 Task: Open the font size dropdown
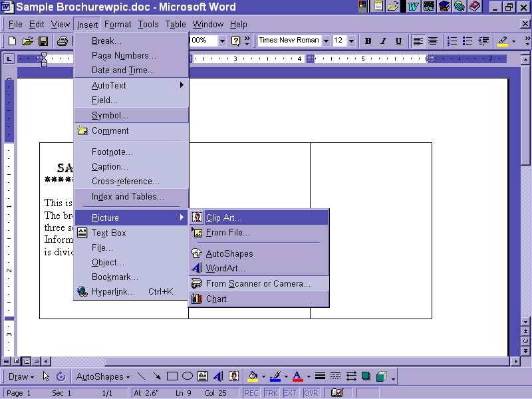[351, 41]
